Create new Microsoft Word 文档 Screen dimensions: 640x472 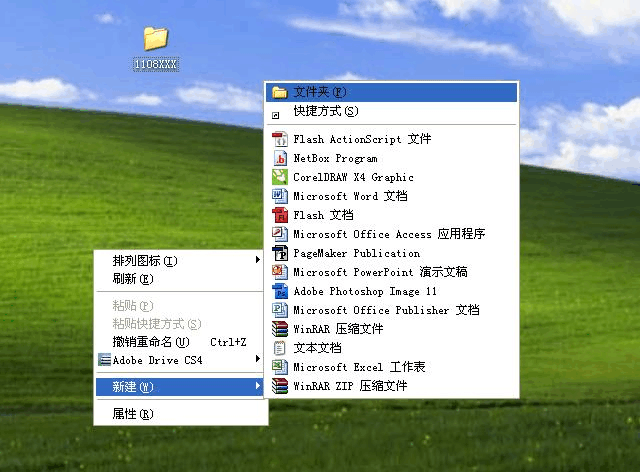tap(391, 196)
